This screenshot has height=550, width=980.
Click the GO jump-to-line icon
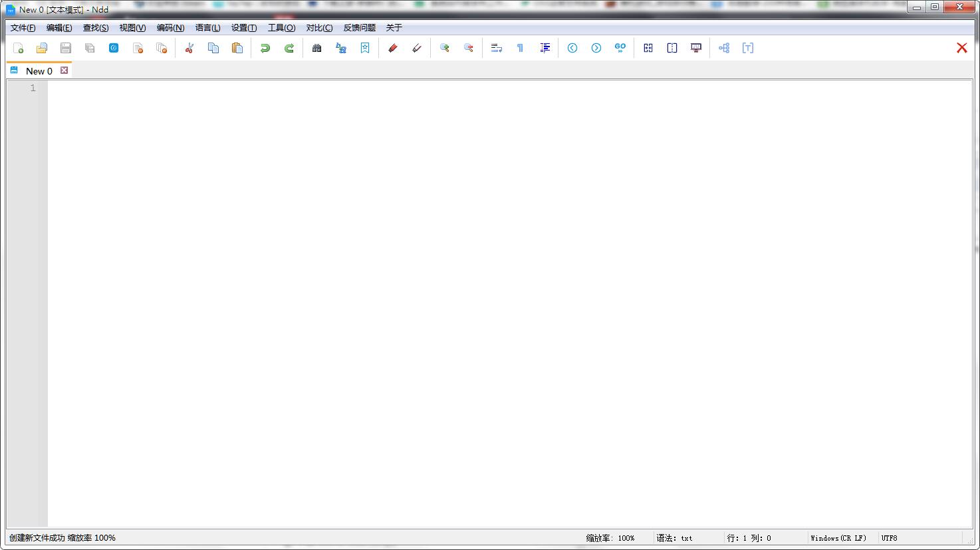click(620, 48)
